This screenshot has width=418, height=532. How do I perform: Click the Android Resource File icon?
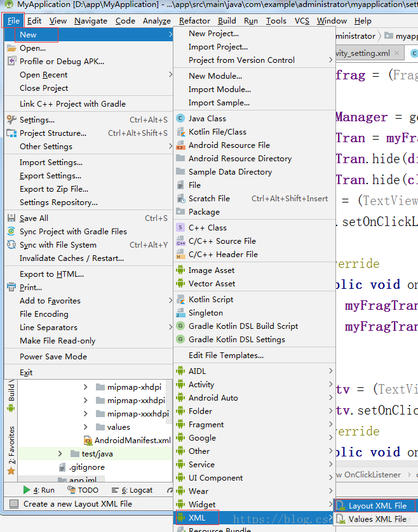tap(180, 145)
